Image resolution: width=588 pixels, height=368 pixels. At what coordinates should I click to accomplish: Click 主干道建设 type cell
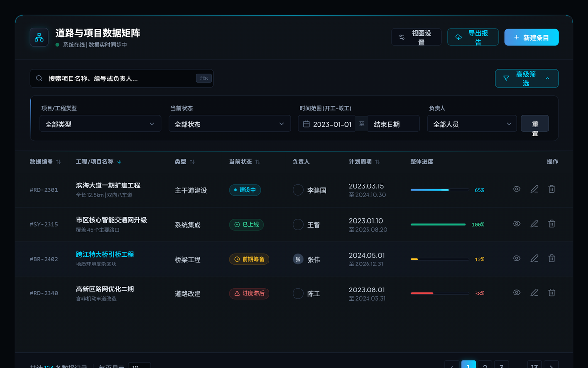191,190
